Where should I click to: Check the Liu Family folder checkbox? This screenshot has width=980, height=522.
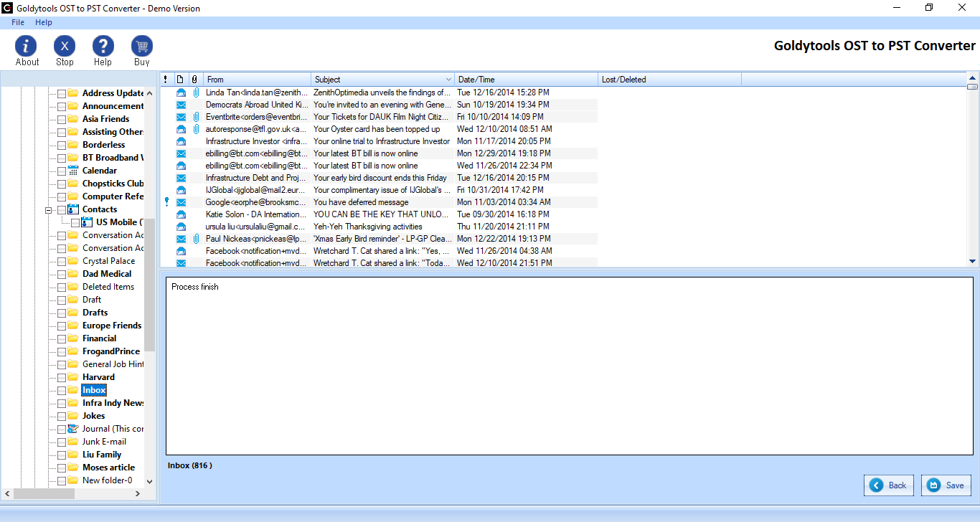click(62, 455)
